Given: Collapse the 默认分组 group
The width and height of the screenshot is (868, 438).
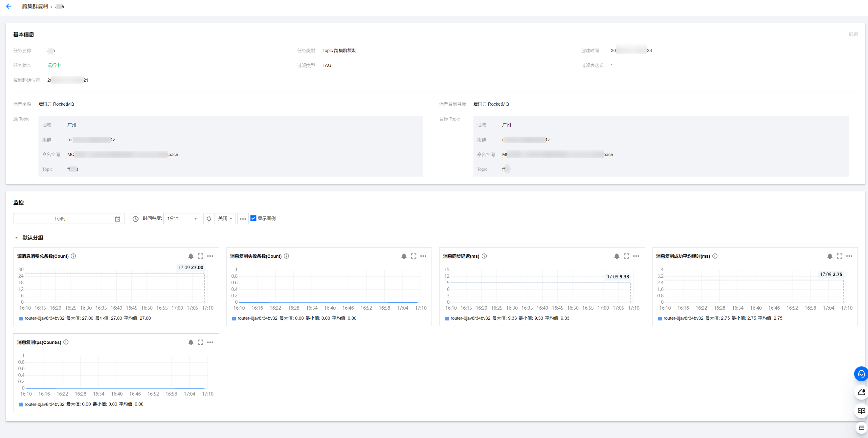Looking at the screenshot, I should pos(16,237).
